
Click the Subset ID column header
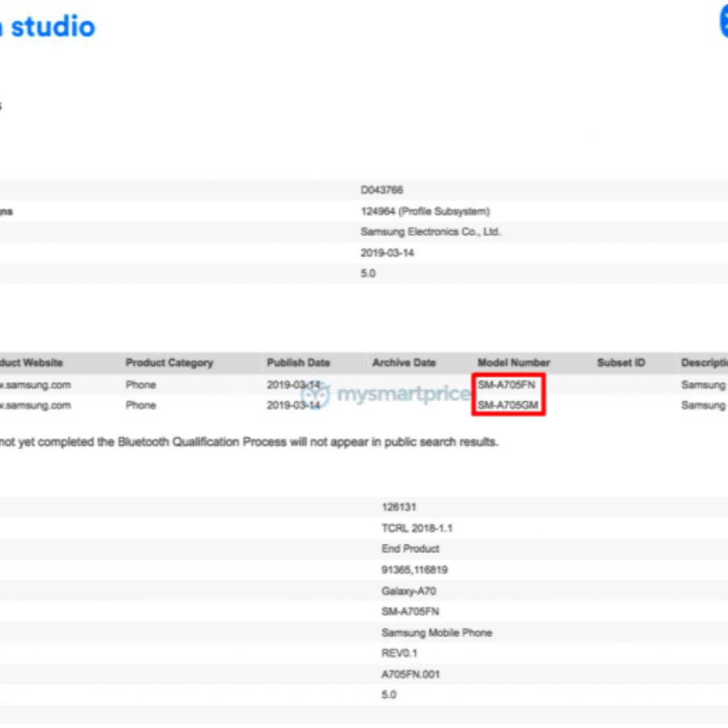pos(621,363)
